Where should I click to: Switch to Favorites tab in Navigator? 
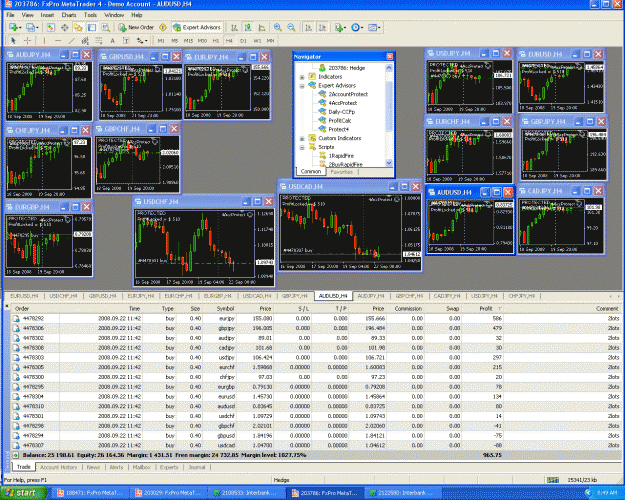tap(342, 172)
